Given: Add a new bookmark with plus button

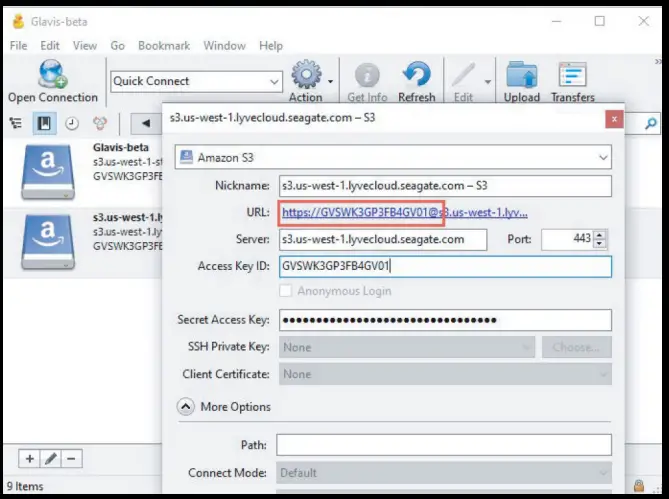Looking at the screenshot, I should click(x=29, y=459).
